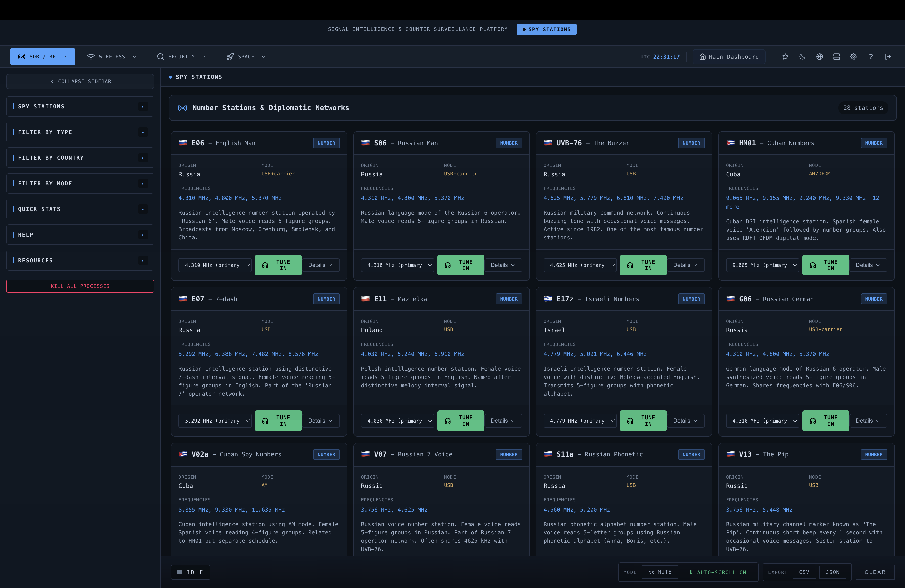Image resolution: width=905 pixels, height=588 pixels.
Task: Go to the Main Dashboard
Action: 729,56
